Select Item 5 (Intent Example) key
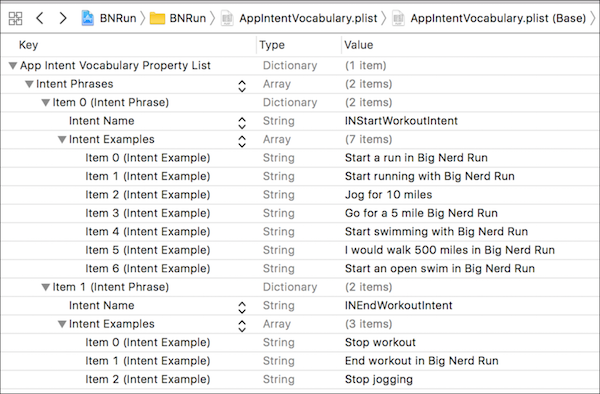The width and height of the screenshot is (600, 394). [x=147, y=250]
